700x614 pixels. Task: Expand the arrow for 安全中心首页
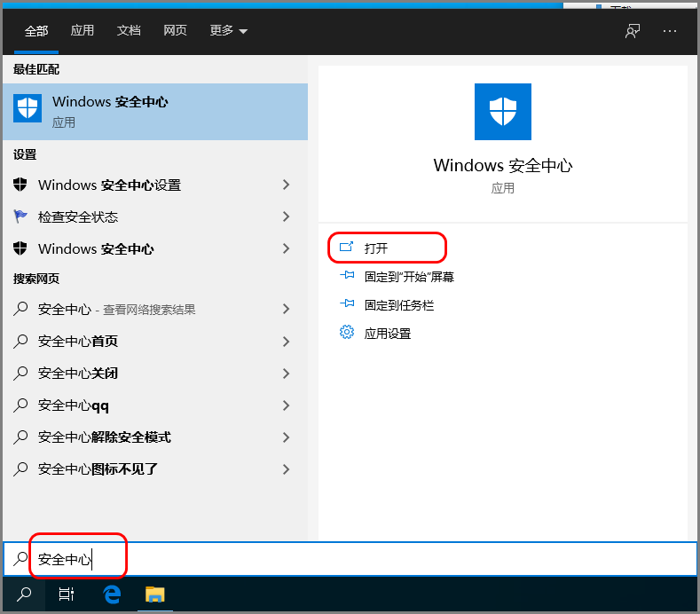point(287,342)
